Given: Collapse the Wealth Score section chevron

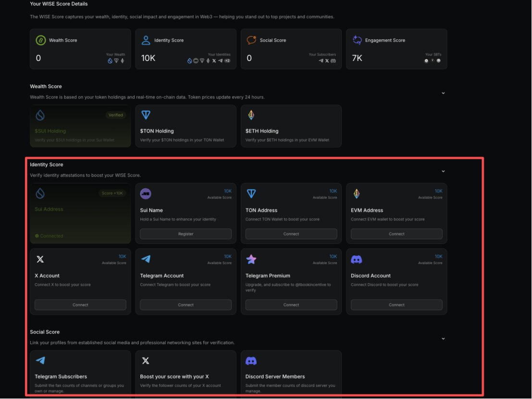Looking at the screenshot, I should 443,93.
